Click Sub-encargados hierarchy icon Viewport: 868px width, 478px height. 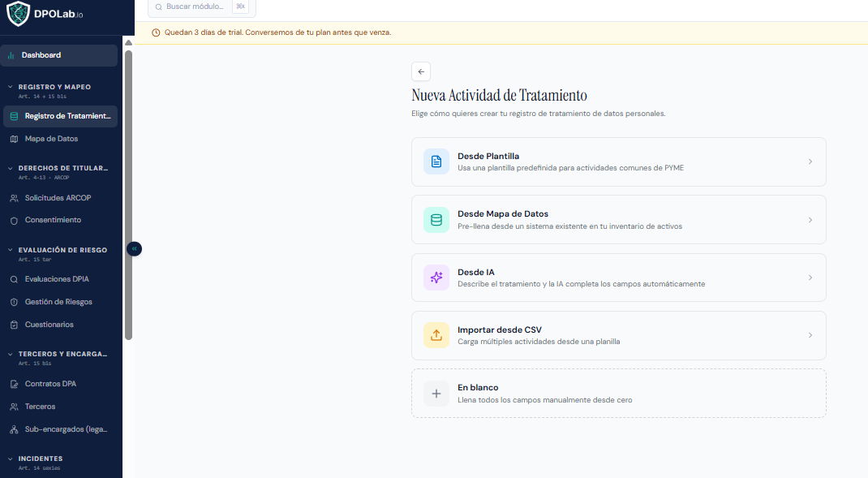pyautogui.click(x=14, y=429)
